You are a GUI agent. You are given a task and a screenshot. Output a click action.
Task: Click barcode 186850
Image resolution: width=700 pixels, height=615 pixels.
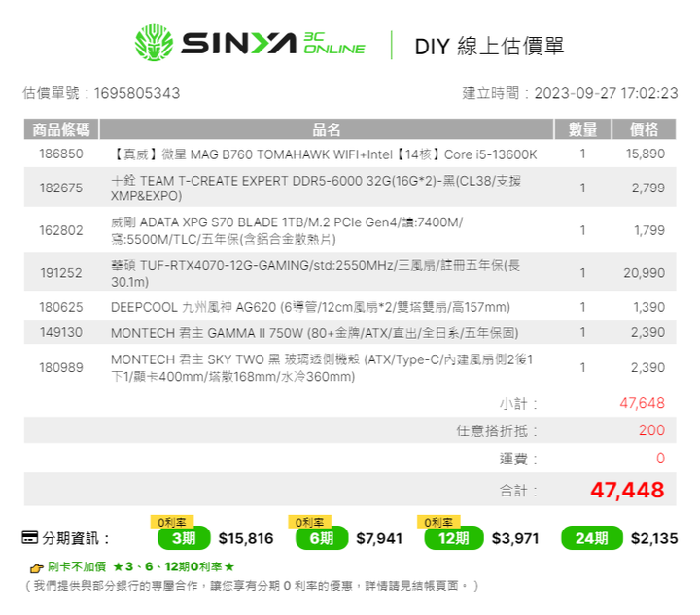tap(61, 154)
